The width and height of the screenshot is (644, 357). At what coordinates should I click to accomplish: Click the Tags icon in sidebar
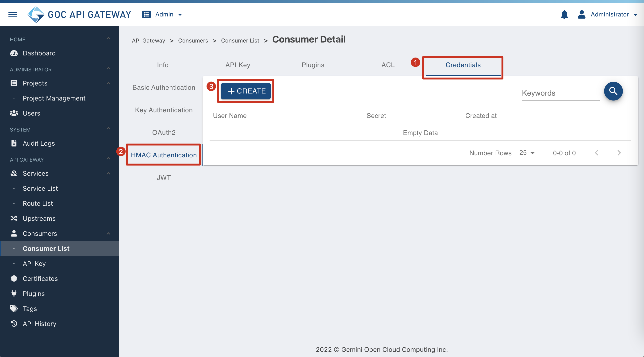[x=14, y=308]
